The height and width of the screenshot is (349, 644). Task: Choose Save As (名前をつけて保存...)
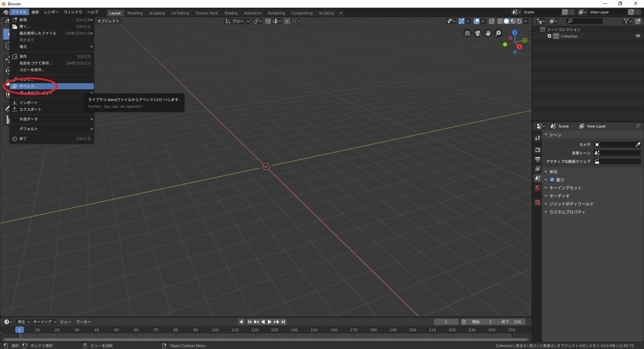52,63
